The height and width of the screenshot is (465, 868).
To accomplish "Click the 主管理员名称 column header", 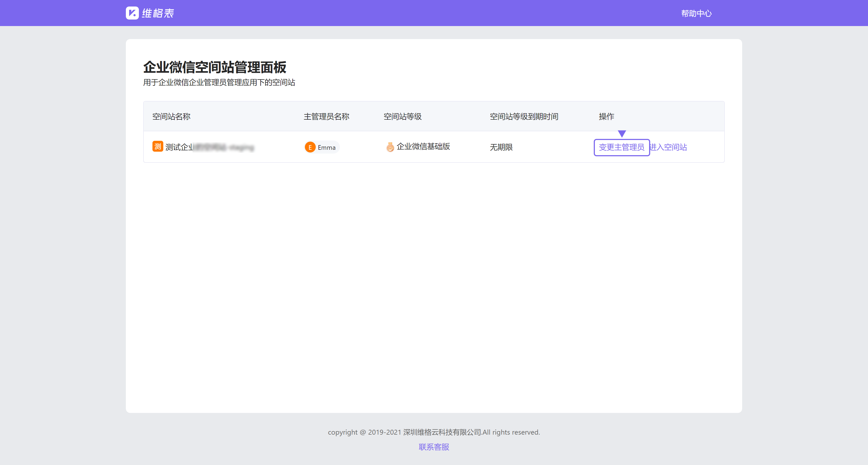I will [x=326, y=117].
